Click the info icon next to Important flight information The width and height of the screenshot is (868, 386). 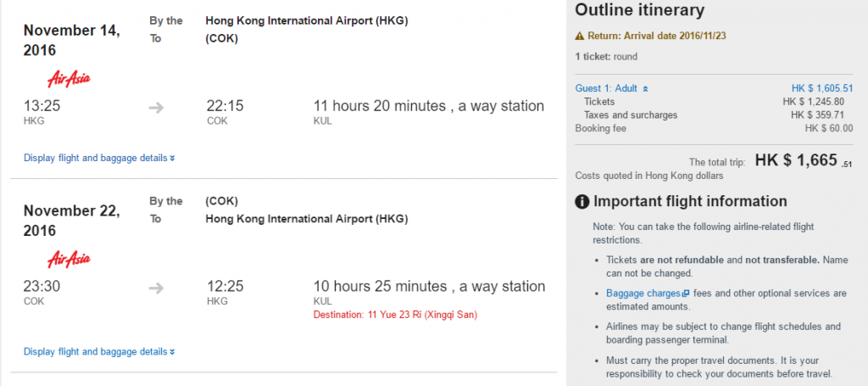pyautogui.click(x=581, y=202)
